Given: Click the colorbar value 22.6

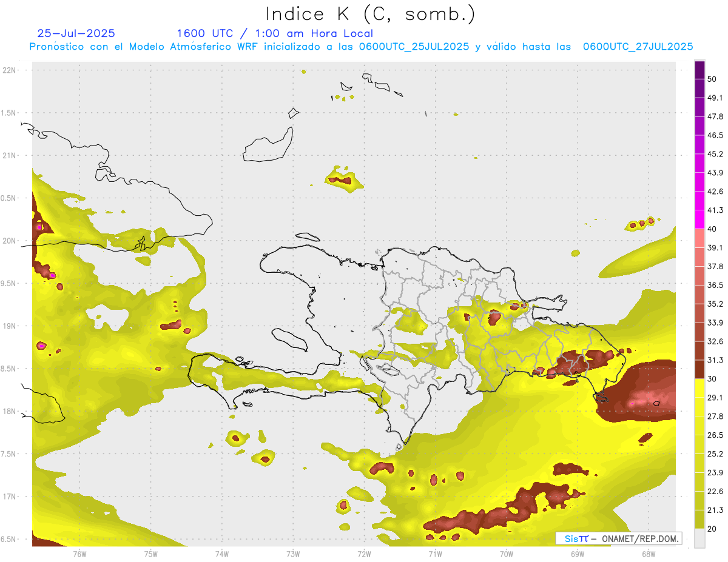Looking at the screenshot, I should pyautogui.click(x=715, y=491).
